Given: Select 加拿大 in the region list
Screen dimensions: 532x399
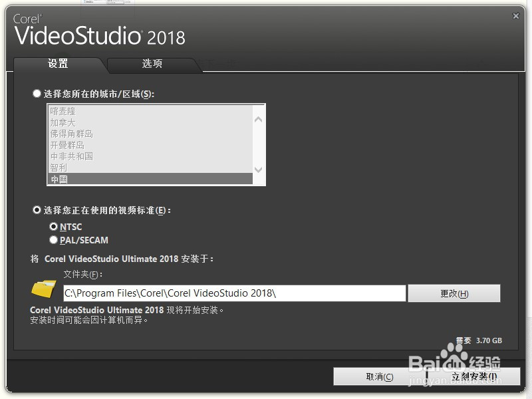Looking at the screenshot, I should [151, 122].
